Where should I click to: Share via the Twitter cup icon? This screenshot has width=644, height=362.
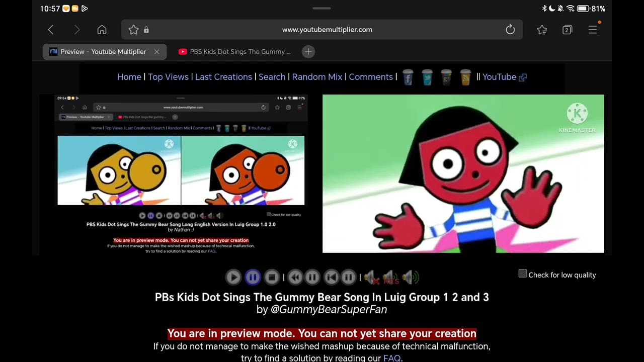pyautogui.click(x=427, y=77)
